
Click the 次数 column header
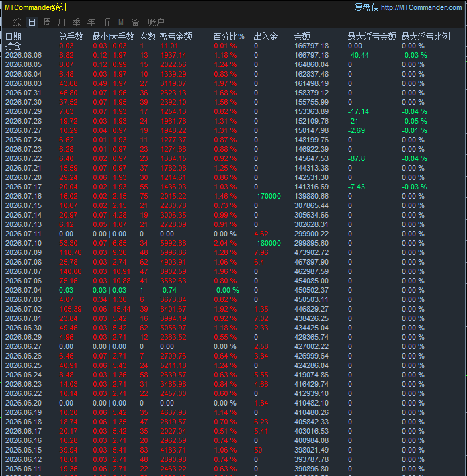point(147,37)
